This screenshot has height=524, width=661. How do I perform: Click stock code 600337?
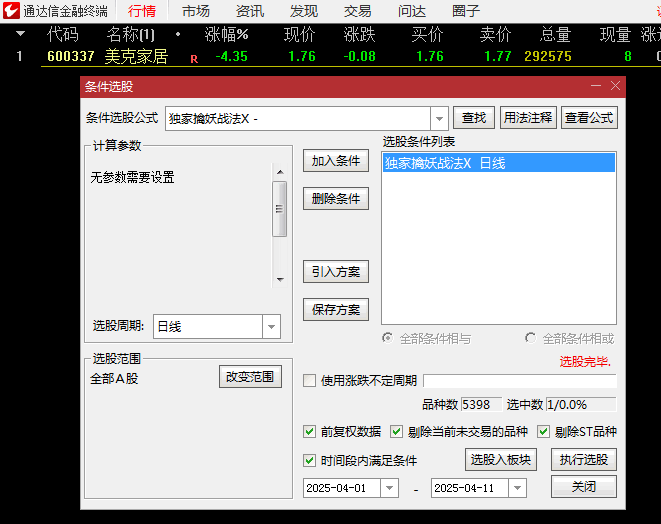70,56
